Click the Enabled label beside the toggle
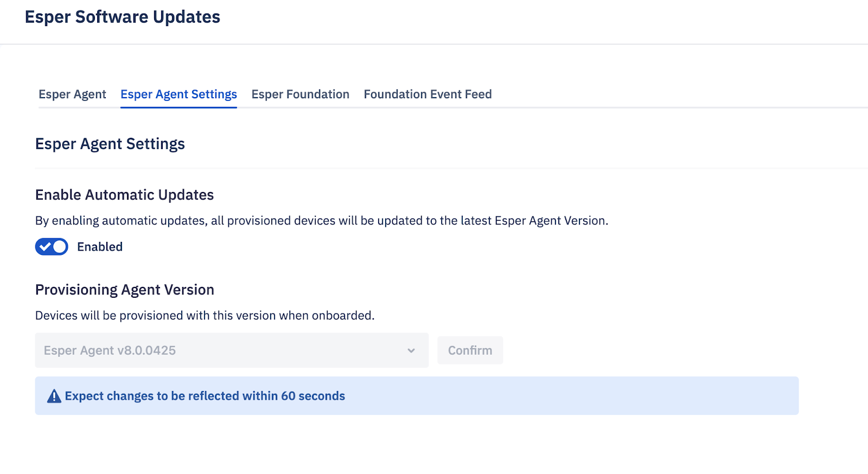 click(x=100, y=247)
